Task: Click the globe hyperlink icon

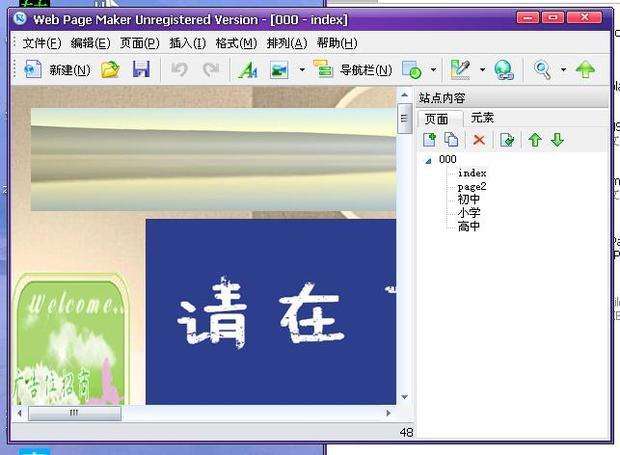Action: 504,70
